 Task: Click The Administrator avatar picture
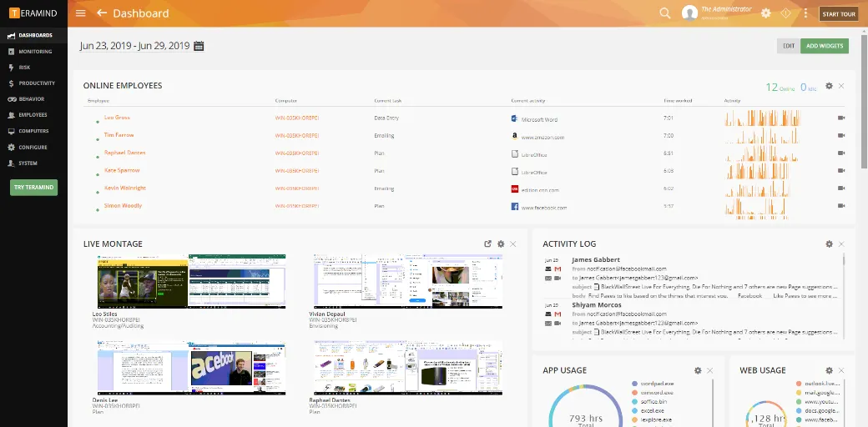point(689,13)
